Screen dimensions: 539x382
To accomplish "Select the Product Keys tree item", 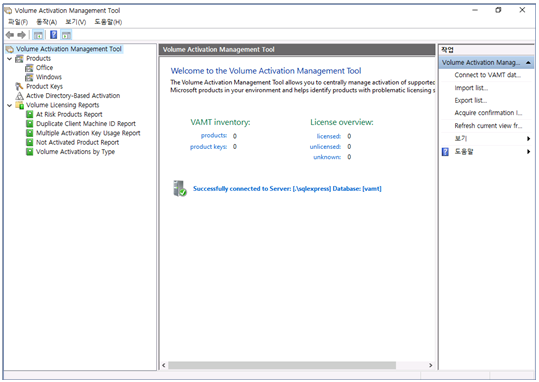I will point(44,86).
